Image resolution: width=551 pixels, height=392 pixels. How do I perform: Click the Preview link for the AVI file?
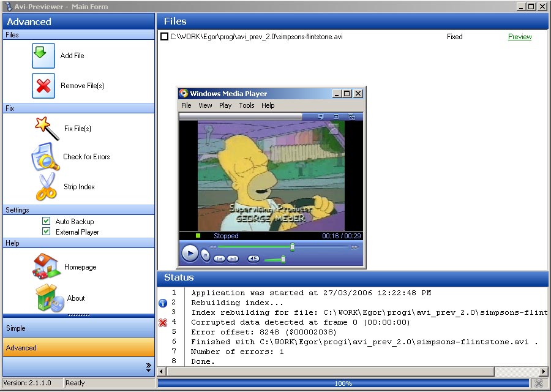pyautogui.click(x=520, y=37)
